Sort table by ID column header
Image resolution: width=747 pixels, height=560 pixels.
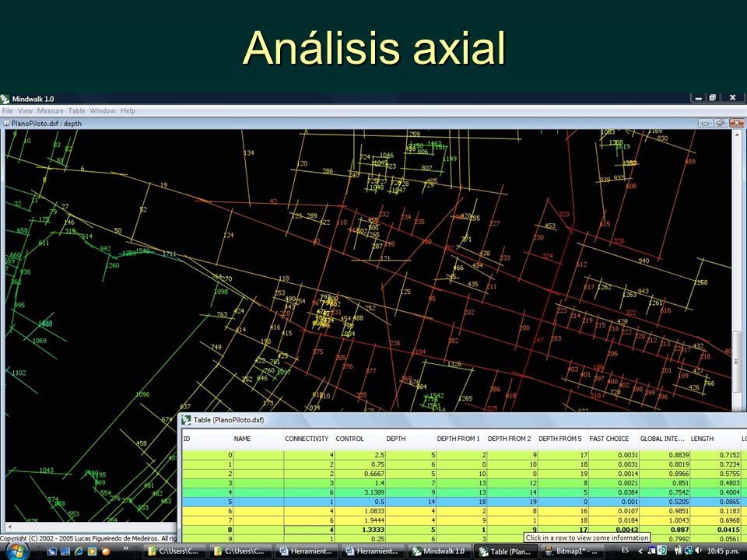(207, 439)
